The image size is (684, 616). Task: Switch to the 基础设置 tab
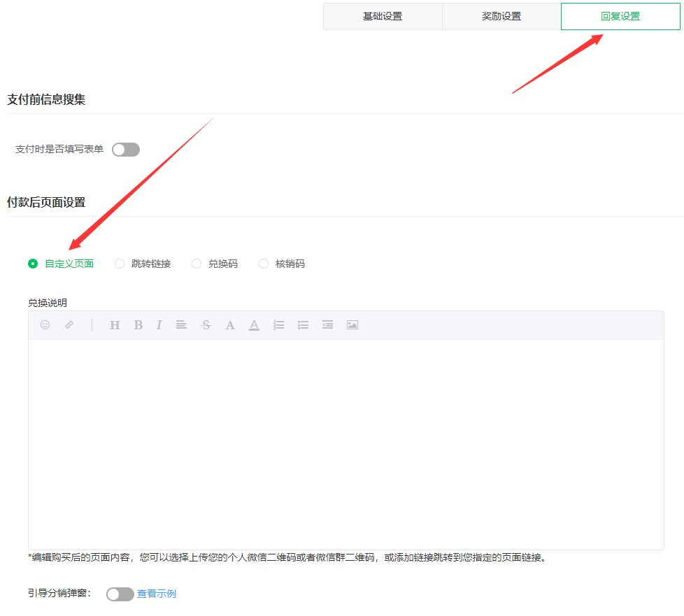(x=383, y=16)
